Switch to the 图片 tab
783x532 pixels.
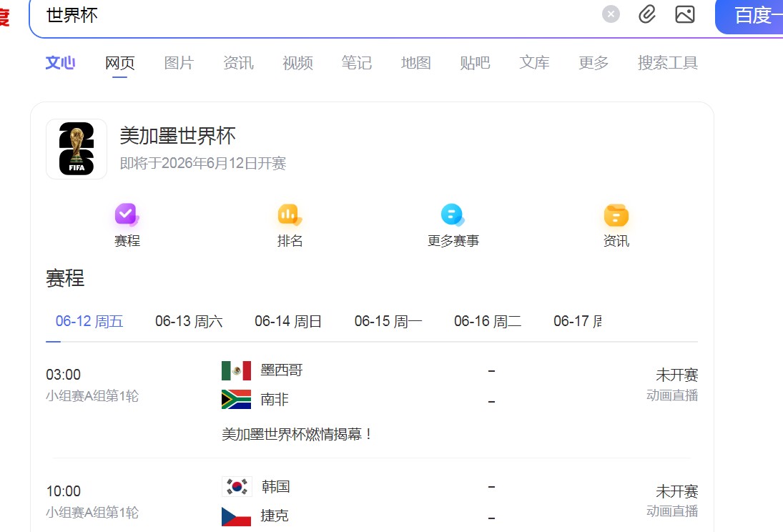pyautogui.click(x=179, y=63)
